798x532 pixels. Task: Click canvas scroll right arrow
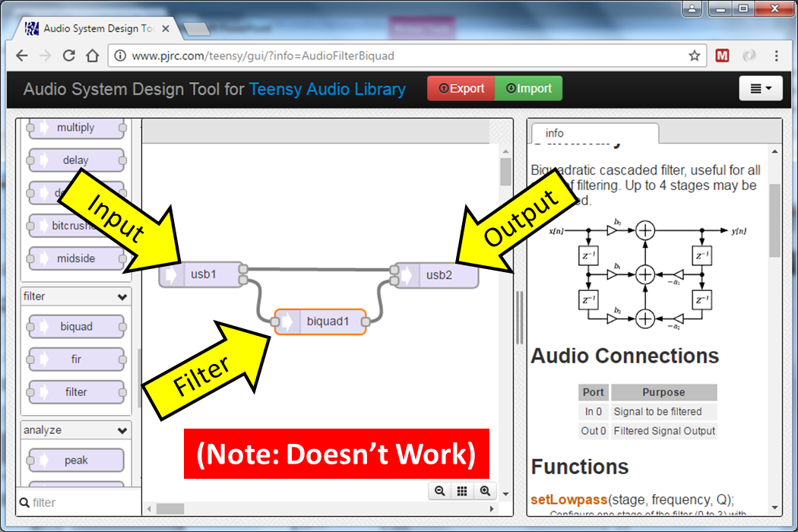pos(492,508)
